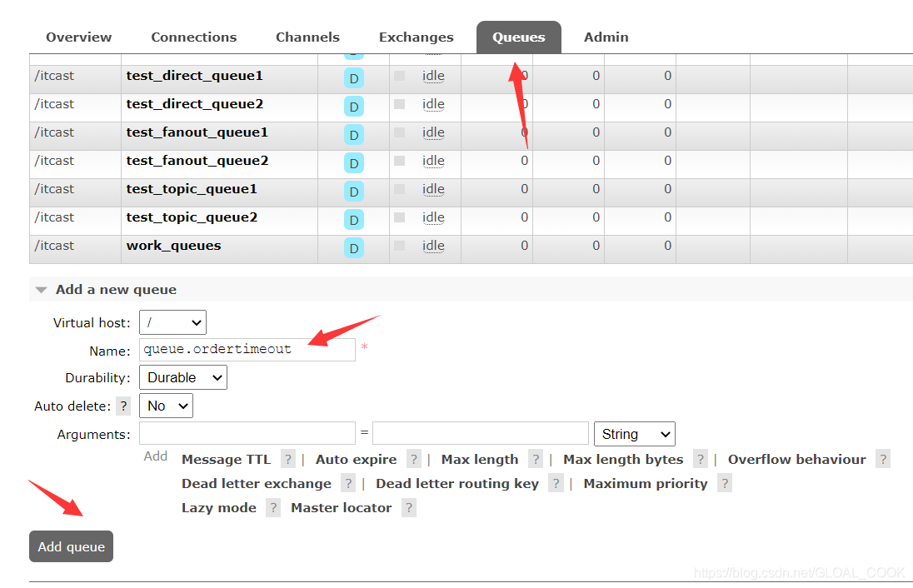Click the D durable badge for work_queues
913x588 pixels.
353,248
